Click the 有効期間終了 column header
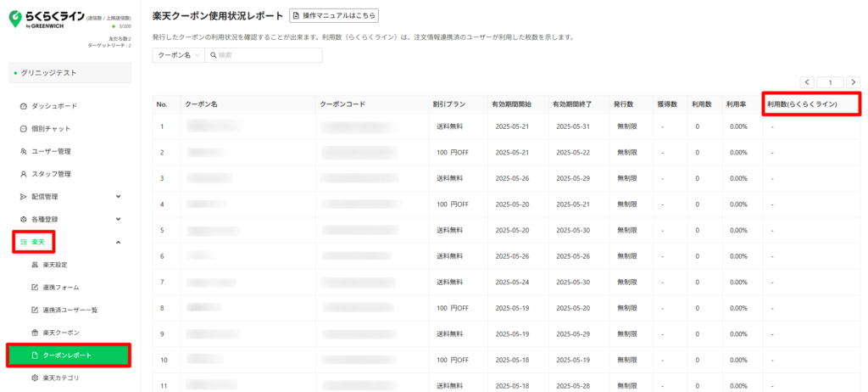Image resolution: width=868 pixels, height=392 pixels. pos(578,104)
